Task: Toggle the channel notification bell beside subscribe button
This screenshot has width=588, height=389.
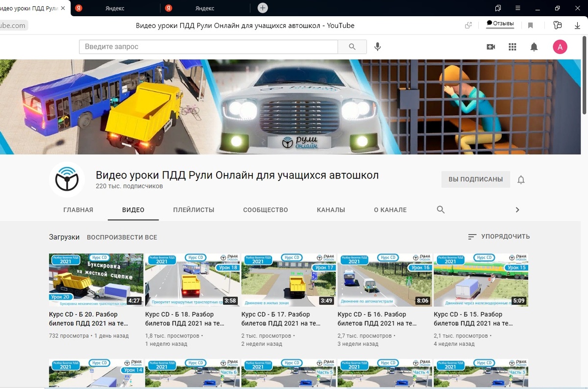Action: [521, 180]
